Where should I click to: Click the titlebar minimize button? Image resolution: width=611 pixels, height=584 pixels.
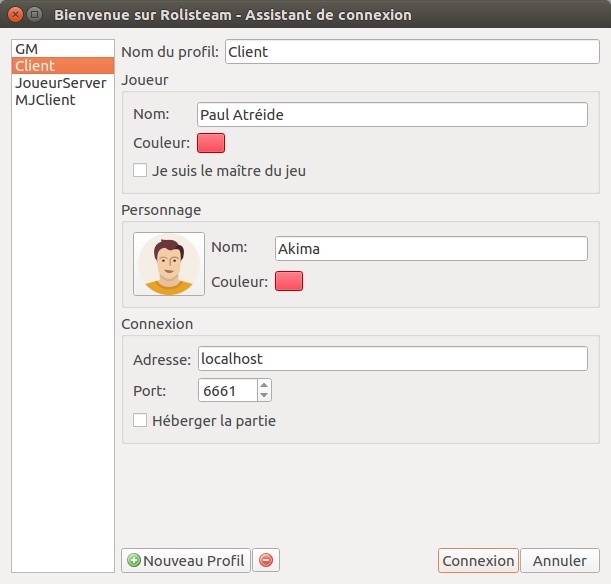coord(35,15)
